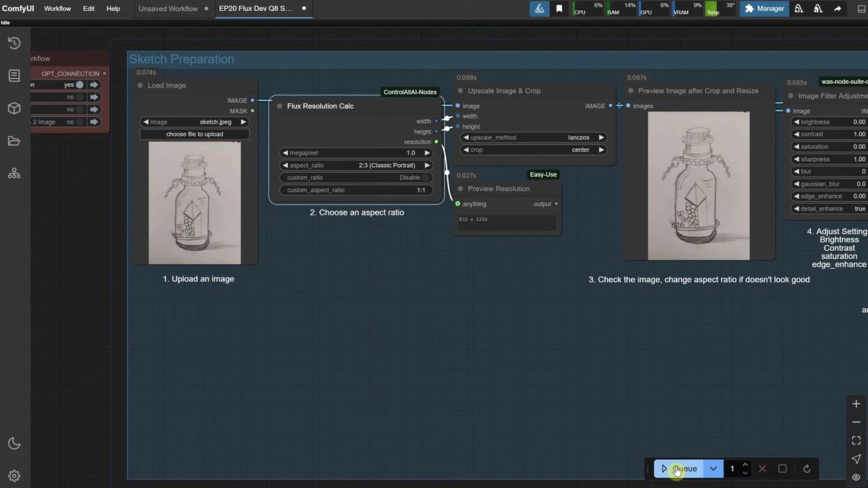Fit view to canvas icon
The width and height of the screenshot is (868, 488).
[856, 440]
